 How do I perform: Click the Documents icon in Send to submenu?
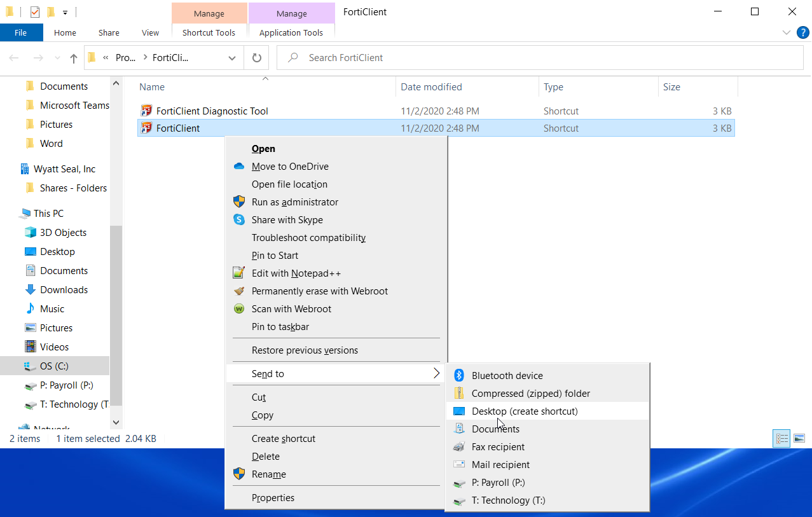pos(459,429)
